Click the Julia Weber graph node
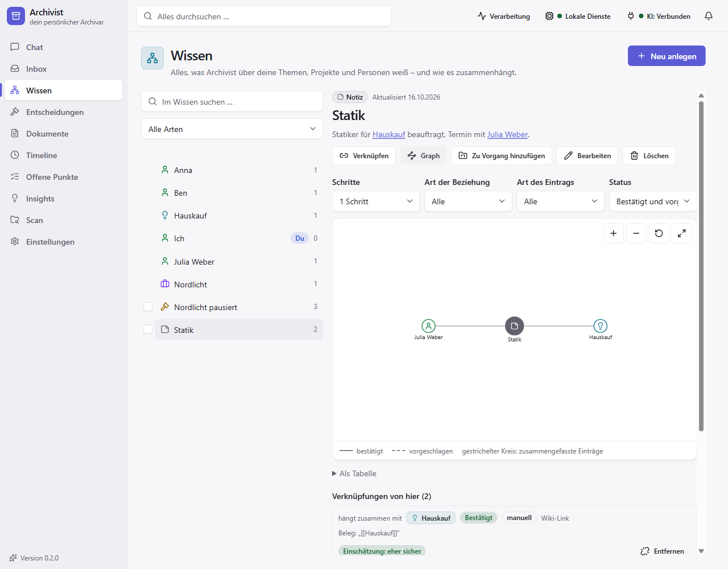Screen dimensions: 728x569 click(428, 326)
